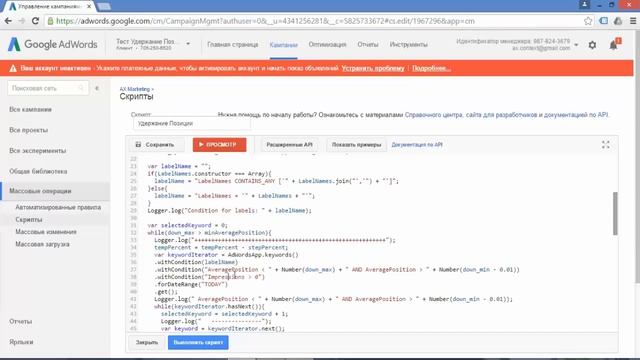This screenshot has height=360, width=640.
Task: Click the Chrome user profile icon
Action: coord(584,4)
